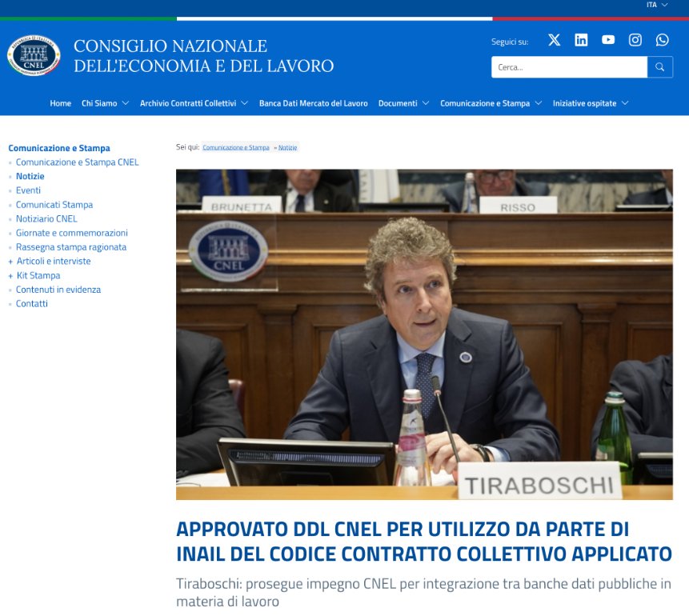Select Notizie in the sidebar

click(30, 176)
